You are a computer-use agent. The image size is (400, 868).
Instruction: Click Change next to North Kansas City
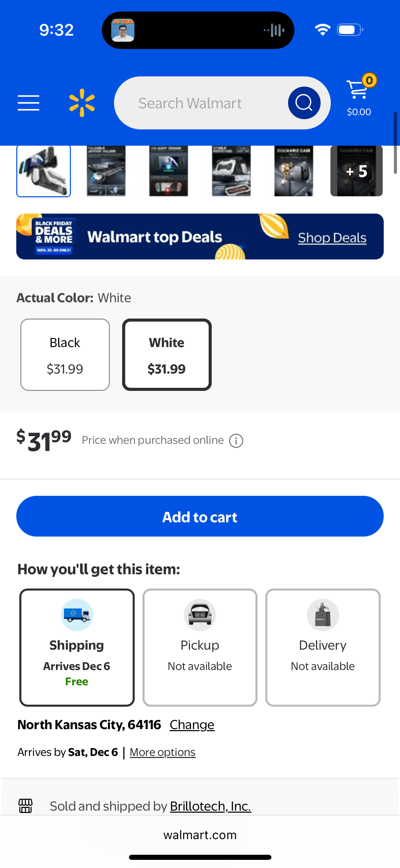coord(192,725)
